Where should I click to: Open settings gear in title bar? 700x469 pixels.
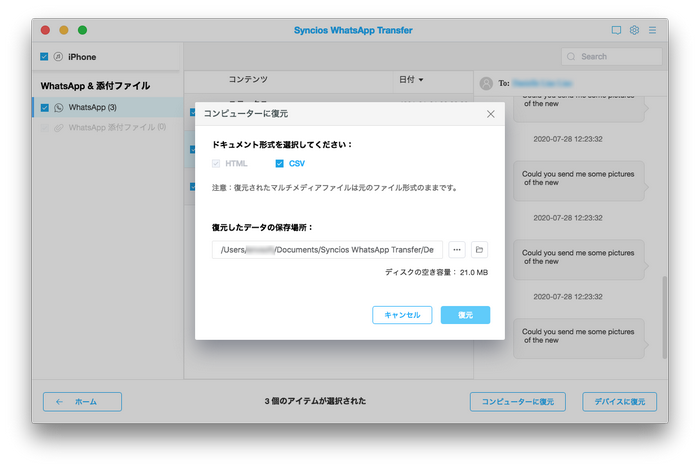click(634, 30)
